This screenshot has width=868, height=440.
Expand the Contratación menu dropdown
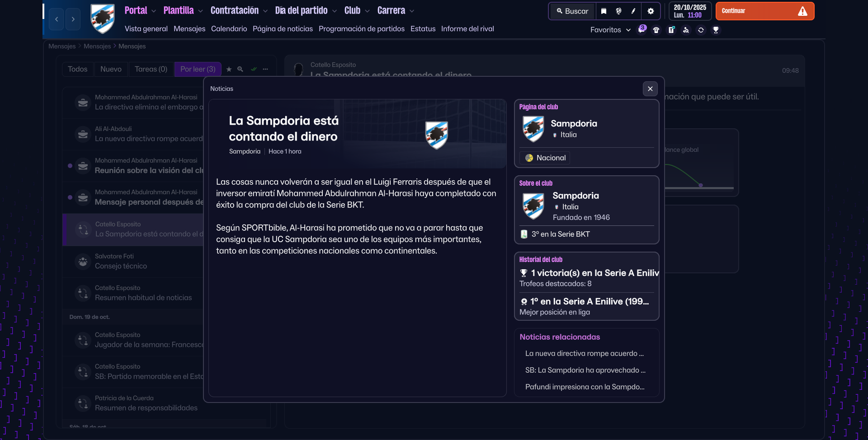pos(239,10)
